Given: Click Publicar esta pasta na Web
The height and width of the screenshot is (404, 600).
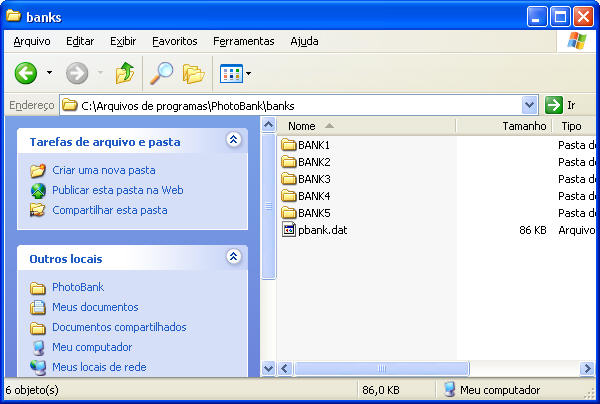Looking at the screenshot, I should [x=117, y=190].
